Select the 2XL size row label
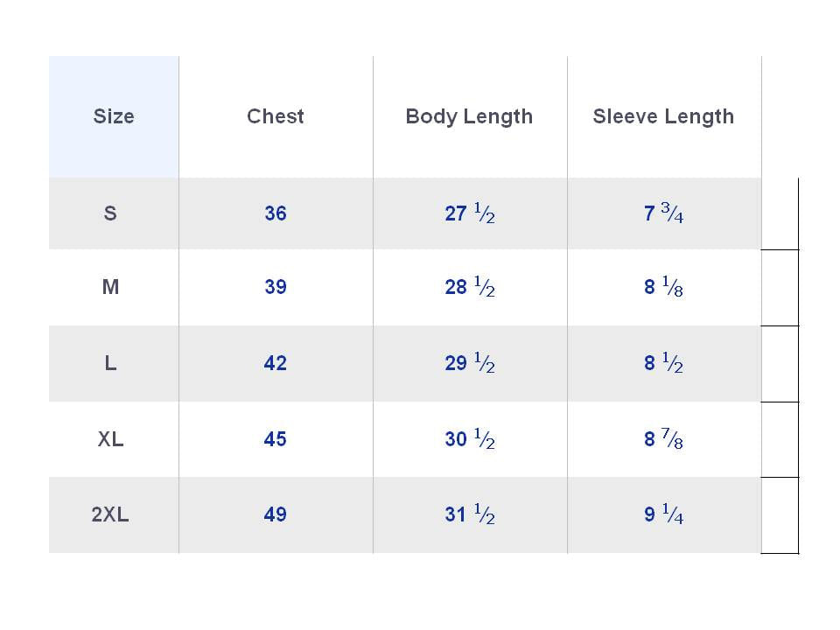This screenshot has width=840, height=630. [x=110, y=514]
